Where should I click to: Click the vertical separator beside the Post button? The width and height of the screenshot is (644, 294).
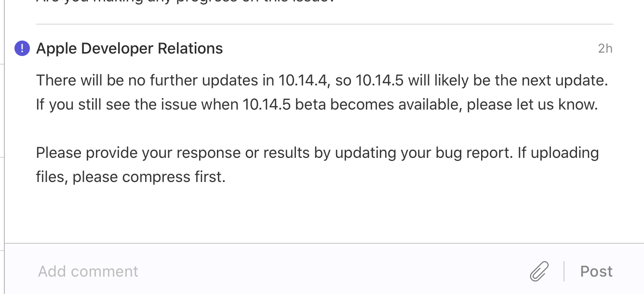click(x=564, y=271)
